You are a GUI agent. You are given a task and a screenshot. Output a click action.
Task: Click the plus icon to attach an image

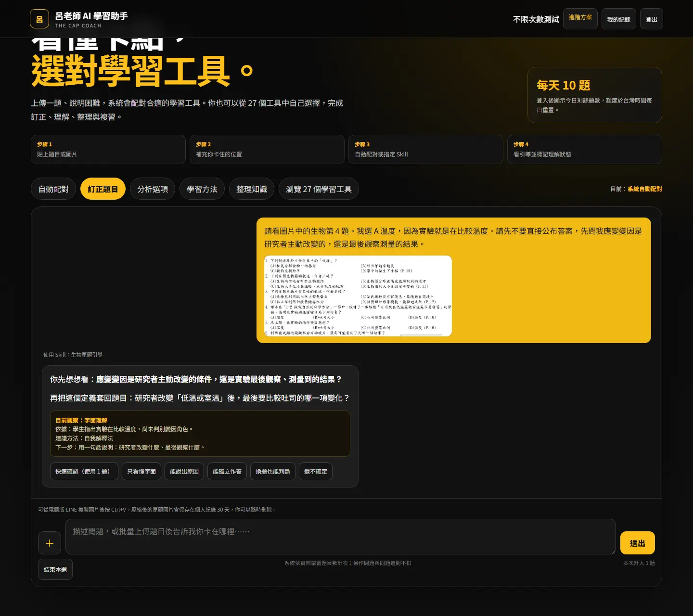pos(50,543)
